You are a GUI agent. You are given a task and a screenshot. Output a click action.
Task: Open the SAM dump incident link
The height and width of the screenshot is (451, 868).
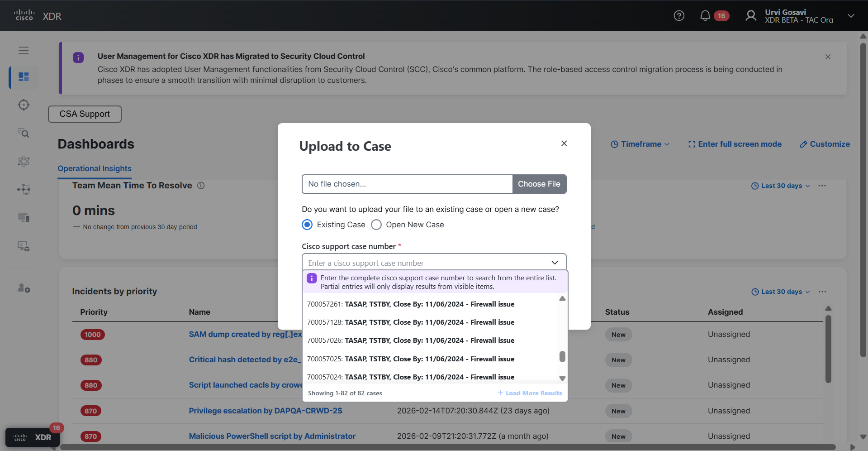245,334
